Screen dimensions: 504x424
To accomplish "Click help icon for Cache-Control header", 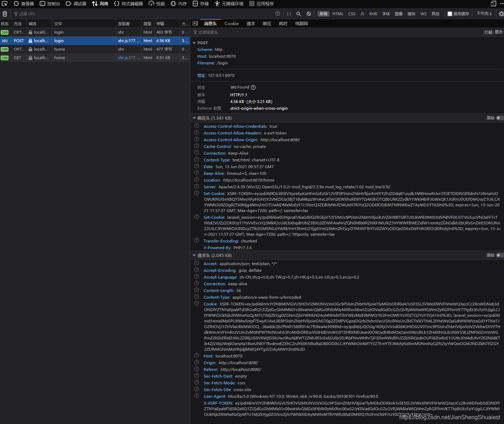I will coord(197,146).
